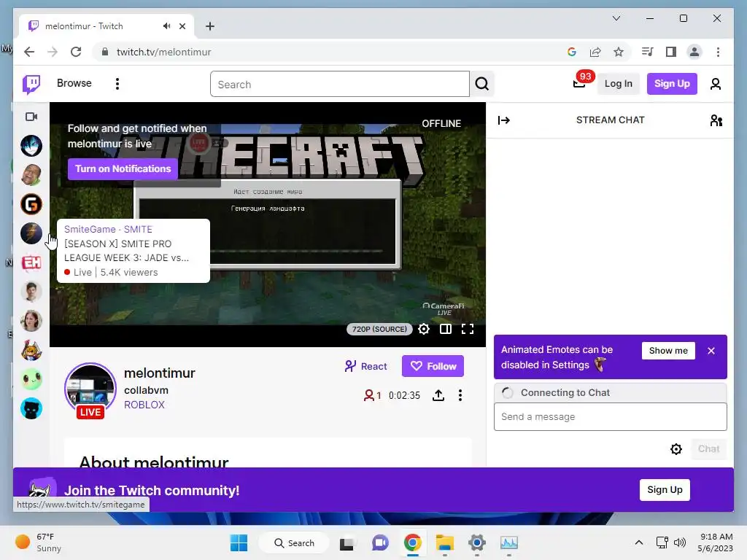The height and width of the screenshot is (560, 747).
Task: Focus the Twitch search field
Action: pyautogui.click(x=340, y=84)
